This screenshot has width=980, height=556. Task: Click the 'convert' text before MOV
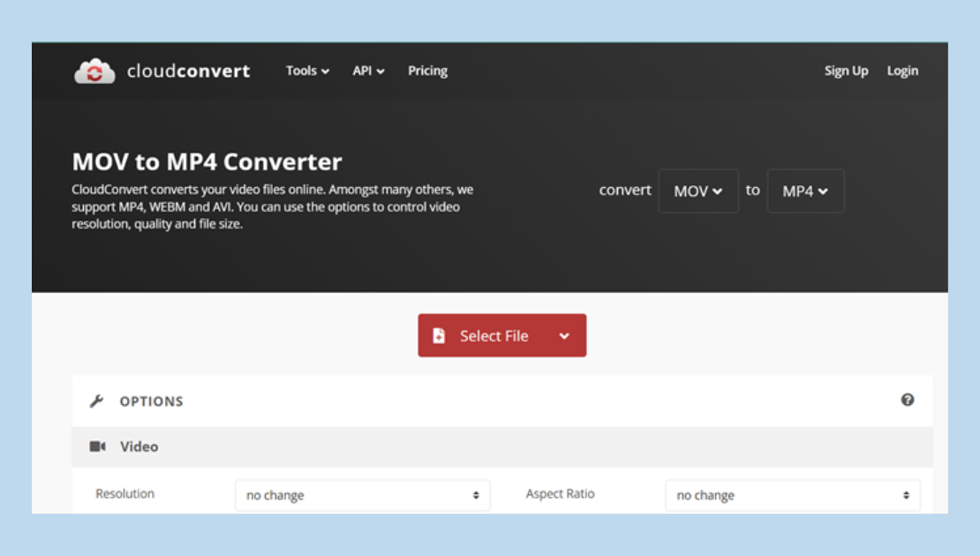click(625, 190)
